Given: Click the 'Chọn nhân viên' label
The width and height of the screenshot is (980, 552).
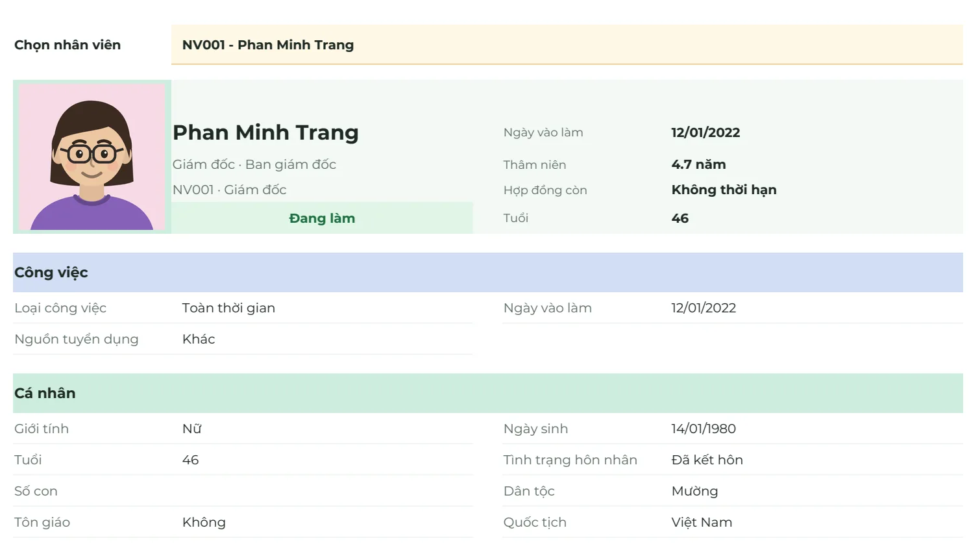Looking at the screenshot, I should click(x=67, y=45).
